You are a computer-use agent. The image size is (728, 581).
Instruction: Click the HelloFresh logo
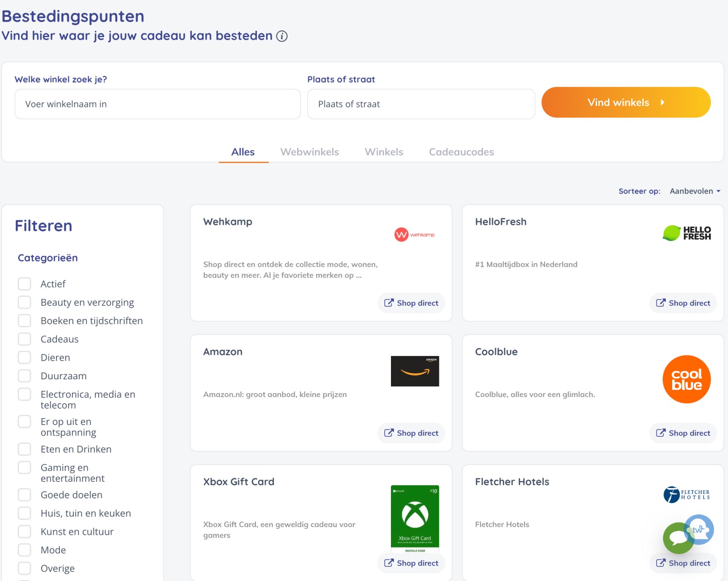coord(687,233)
